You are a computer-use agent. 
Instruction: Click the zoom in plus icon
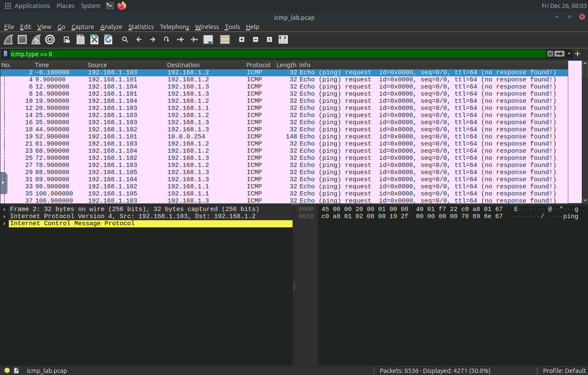pos(242,39)
